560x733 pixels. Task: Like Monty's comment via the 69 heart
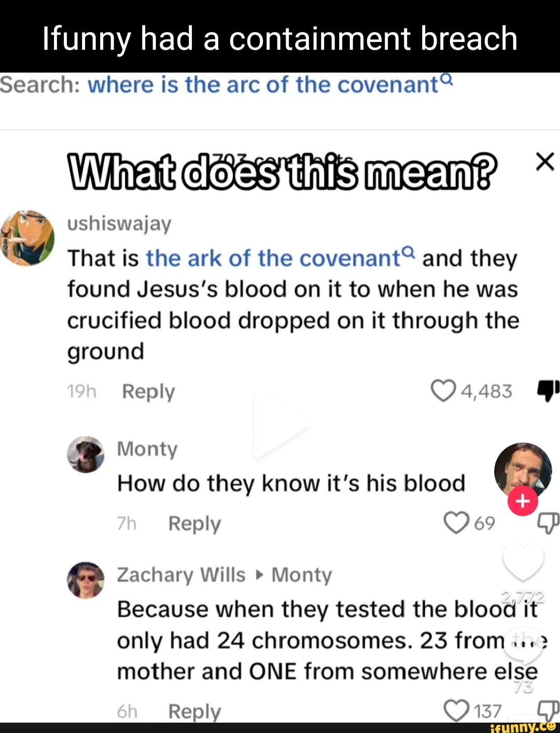pyautogui.click(x=455, y=522)
